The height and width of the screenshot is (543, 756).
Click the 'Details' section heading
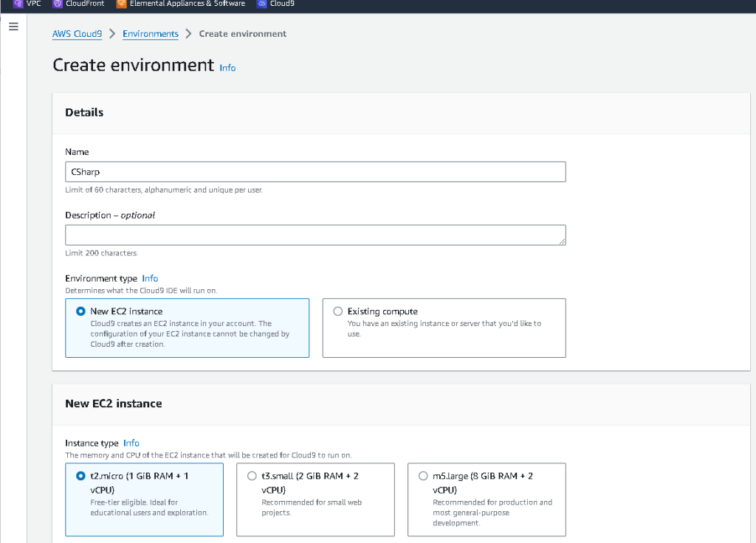pyautogui.click(x=84, y=112)
